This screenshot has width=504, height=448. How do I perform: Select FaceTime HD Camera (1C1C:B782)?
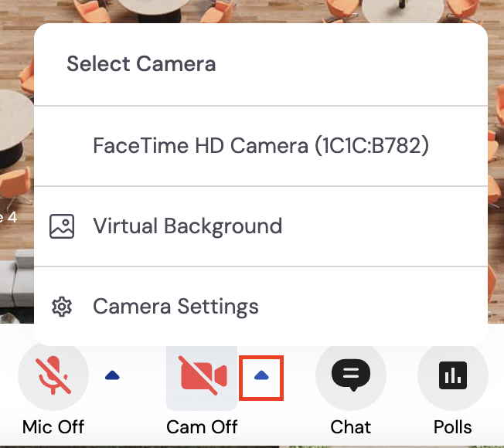click(x=261, y=145)
